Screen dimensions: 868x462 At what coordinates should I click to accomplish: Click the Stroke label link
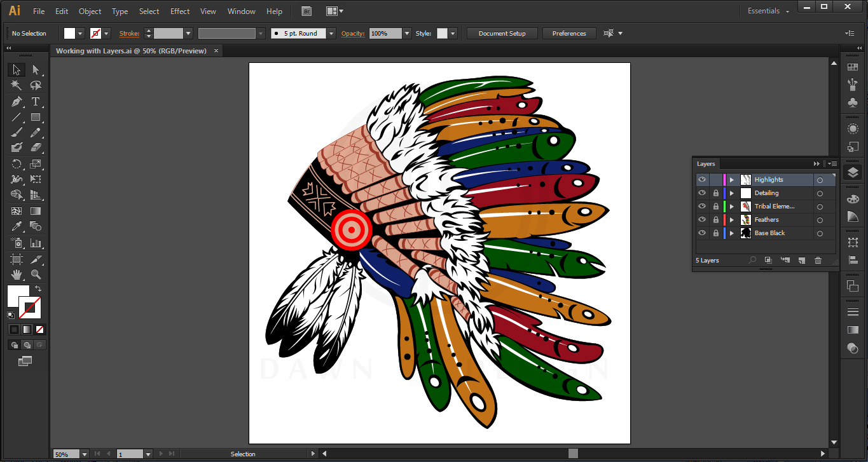coord(130,34)
